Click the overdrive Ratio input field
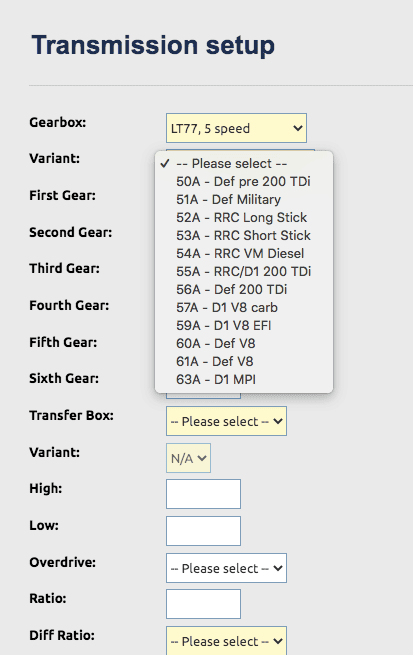Screen dimensions: 413x655 tap(203, 604)
